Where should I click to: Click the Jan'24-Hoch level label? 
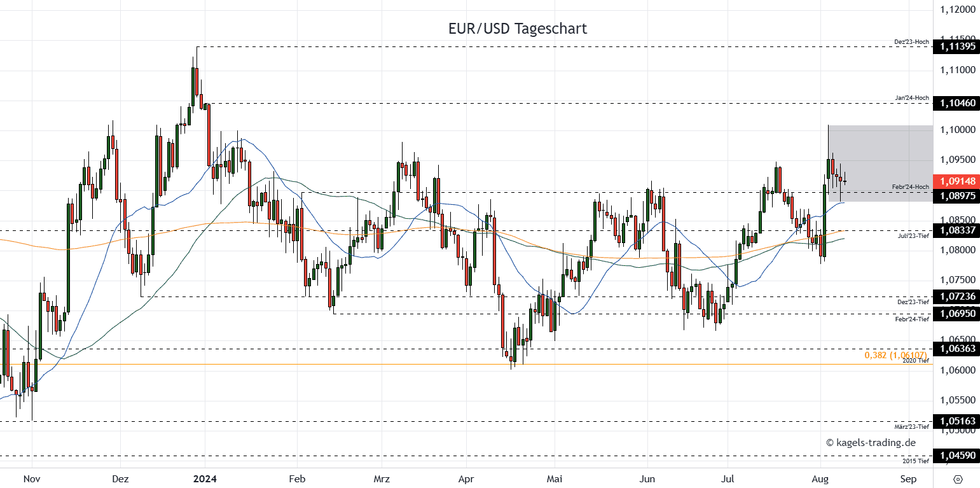click(x=913, y=99)
